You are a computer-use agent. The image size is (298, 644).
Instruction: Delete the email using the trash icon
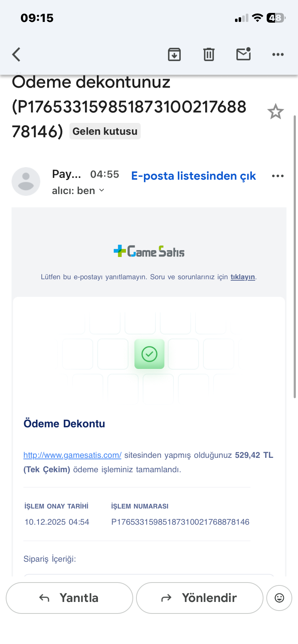tap(209, 55)
